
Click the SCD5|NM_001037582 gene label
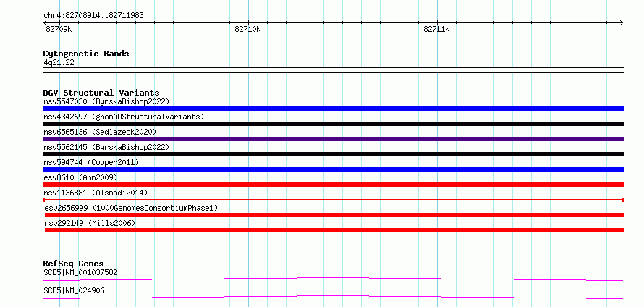tap(81, 272)
